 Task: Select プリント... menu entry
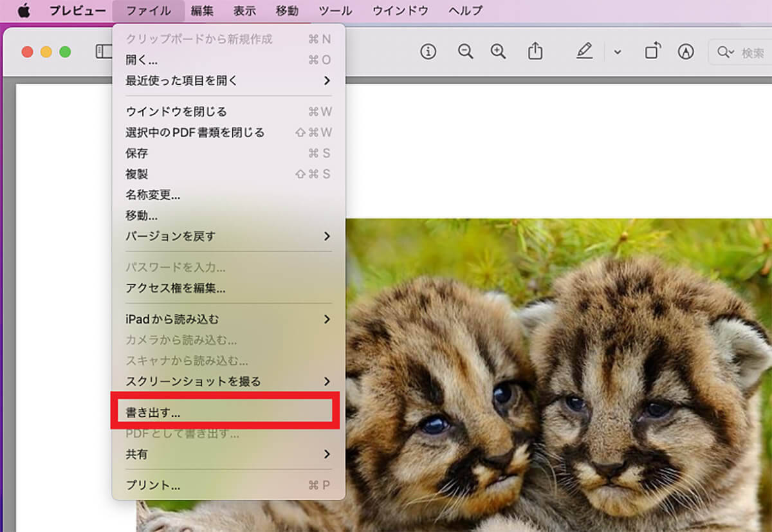pyautogui.click(x=153, y=485)
